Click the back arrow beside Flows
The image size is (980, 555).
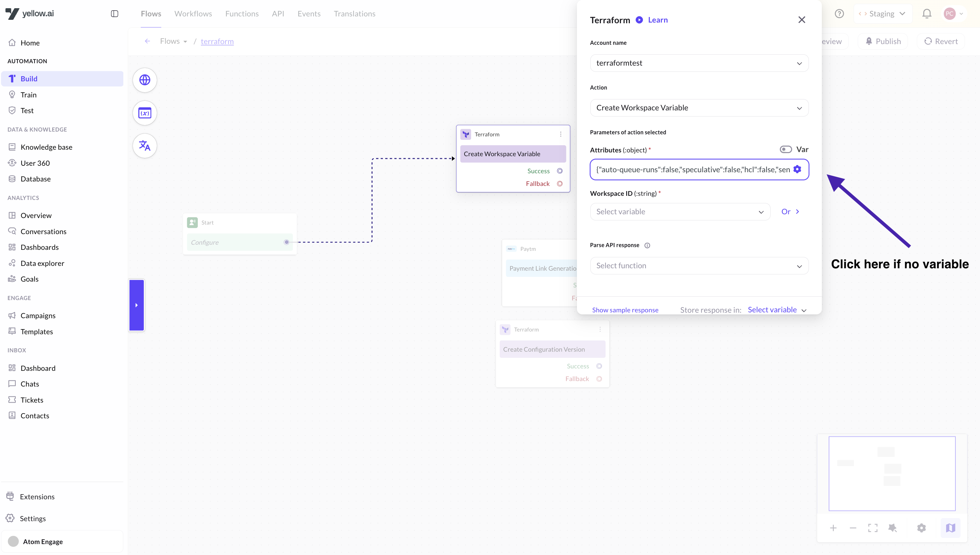pos(148,41)
